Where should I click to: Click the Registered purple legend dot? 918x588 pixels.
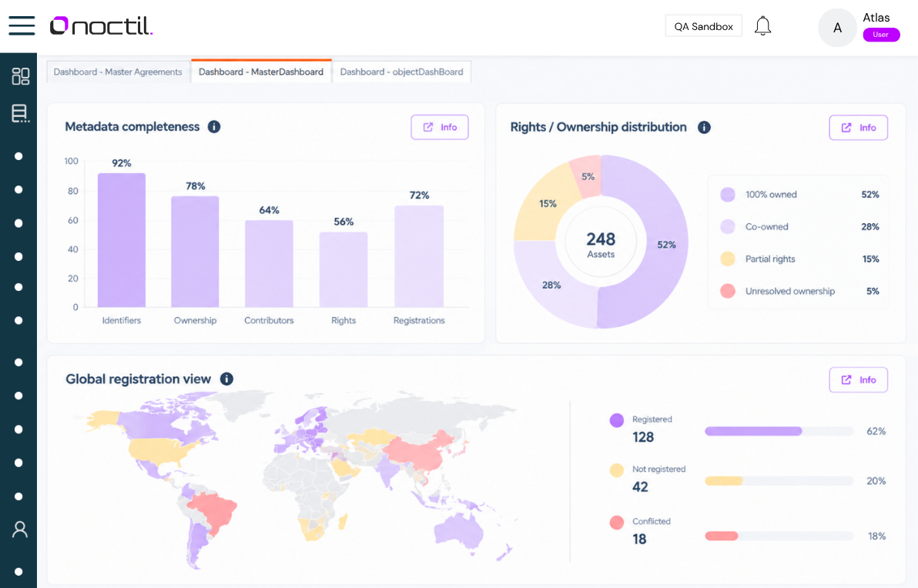[x=616, y=420]
